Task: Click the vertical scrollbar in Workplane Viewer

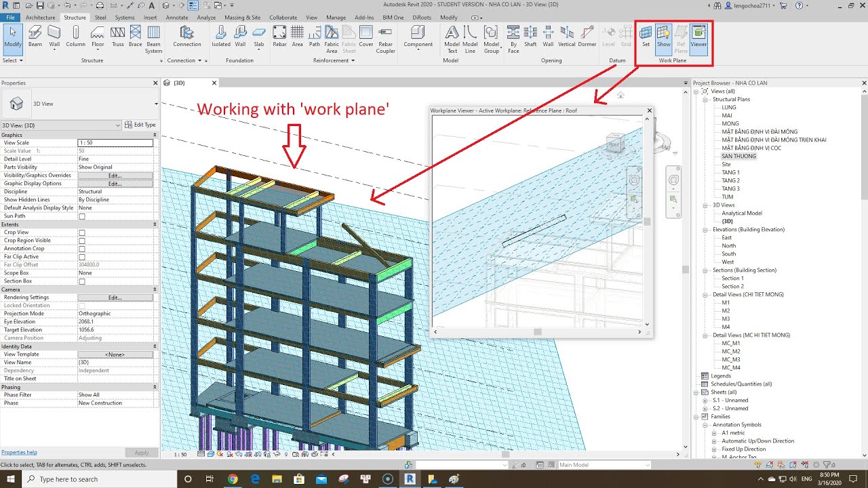Action: pyautogui.click(x=647, y=222)
